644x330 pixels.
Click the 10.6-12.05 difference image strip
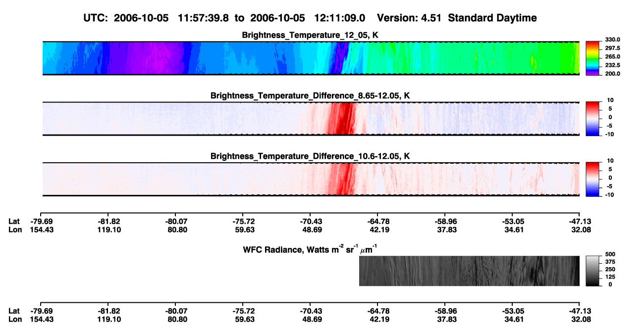[311, 179]
